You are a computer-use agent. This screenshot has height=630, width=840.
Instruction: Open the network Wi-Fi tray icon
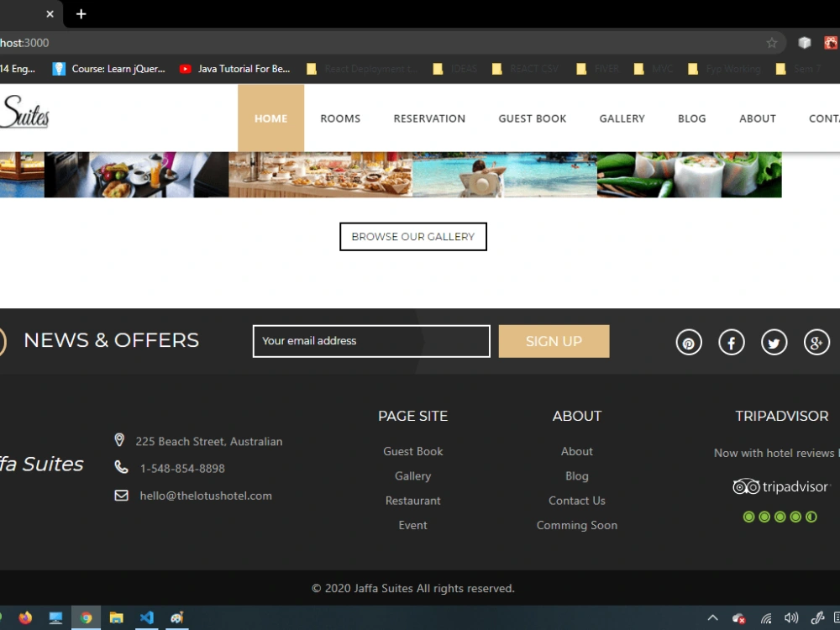[x=766, y=619]
